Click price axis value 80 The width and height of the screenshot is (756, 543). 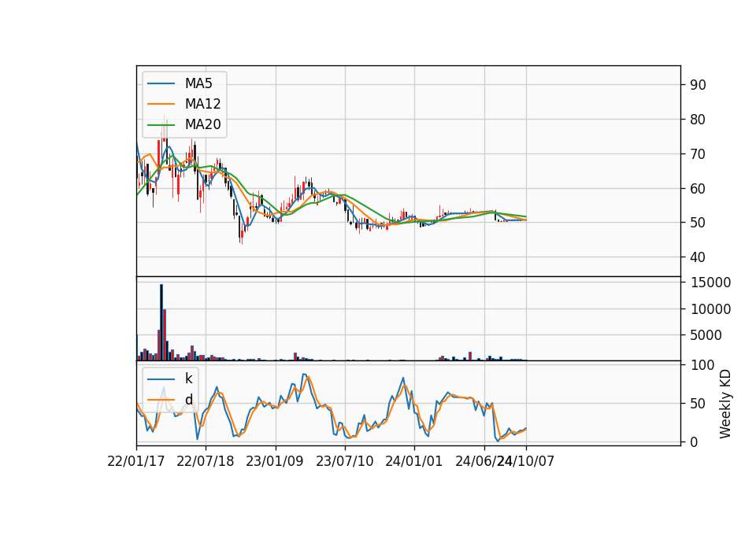click(x=699, y=120)
